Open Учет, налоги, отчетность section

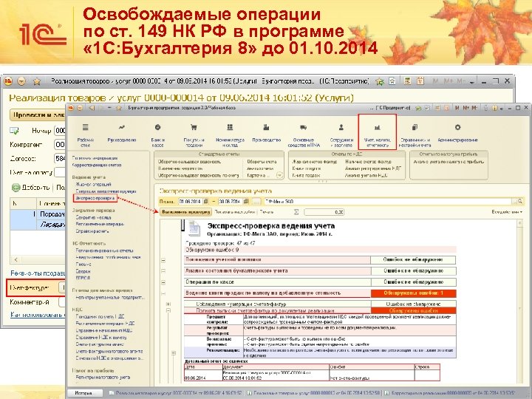pyautogui.click(x=378, y=134)
